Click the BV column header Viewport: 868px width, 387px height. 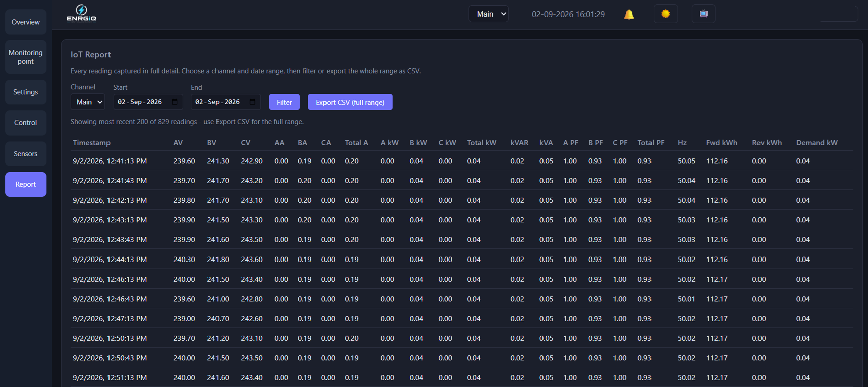click(212, 143)
